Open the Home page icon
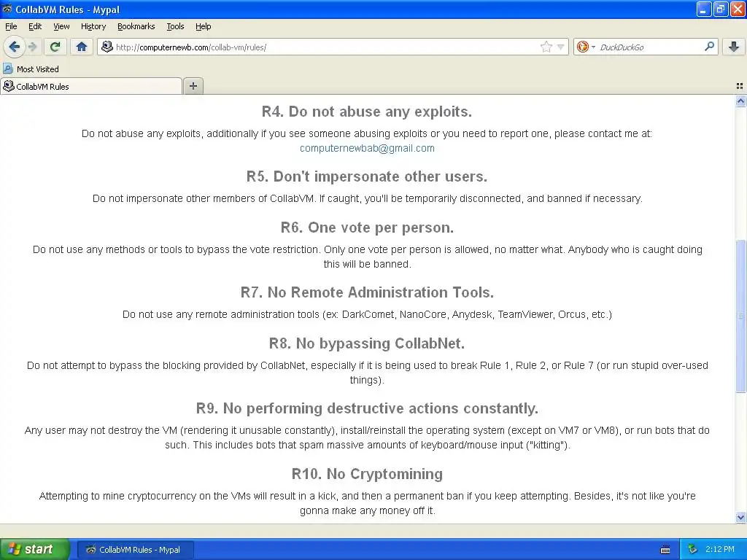 pyautogui.click(x=82, y=47)
